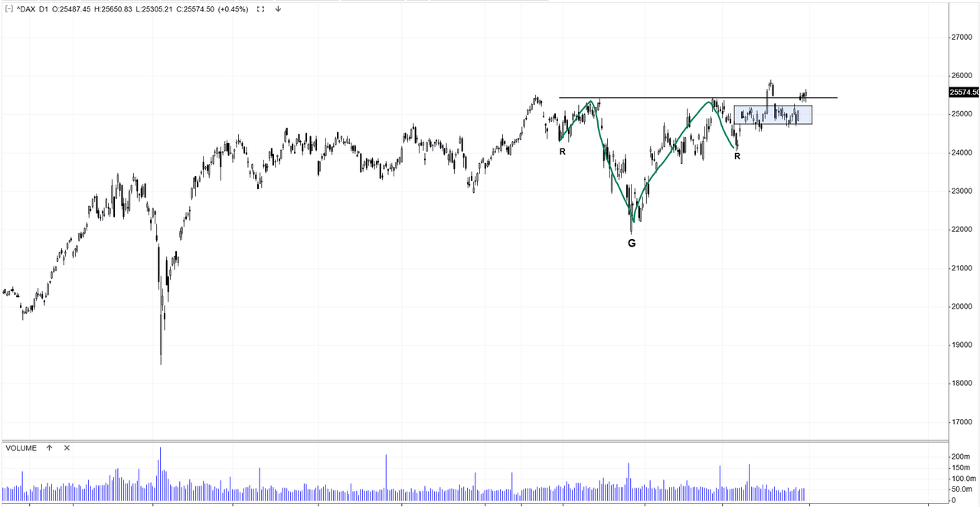Click the G text label at trough

pos(632,243)
